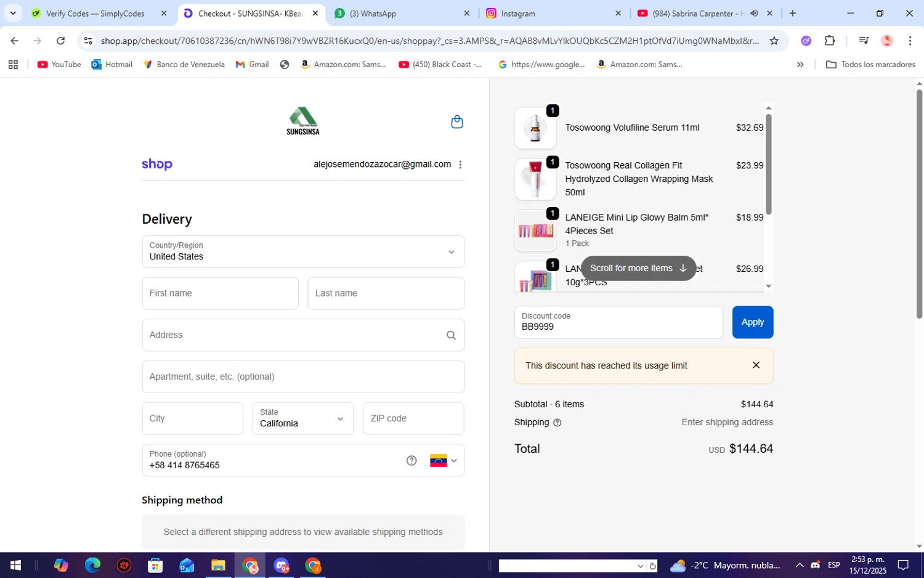Click the Last name field
Screen dimensions: 924x578
[386, 293]
